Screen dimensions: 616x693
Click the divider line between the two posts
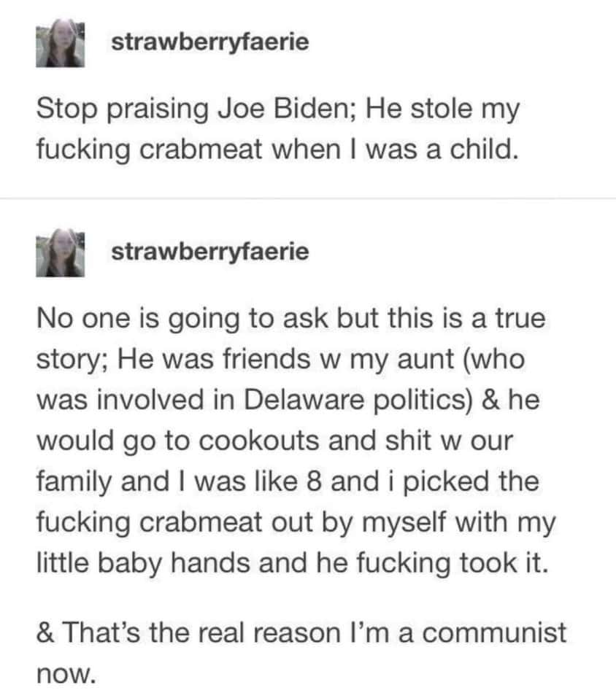(308, 199)
